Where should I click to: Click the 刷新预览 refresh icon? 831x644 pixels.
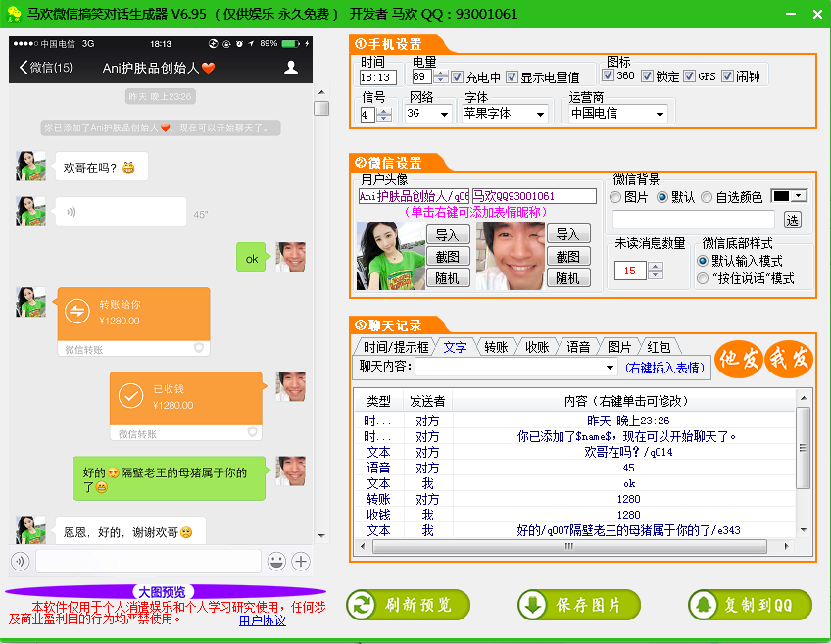360,605
